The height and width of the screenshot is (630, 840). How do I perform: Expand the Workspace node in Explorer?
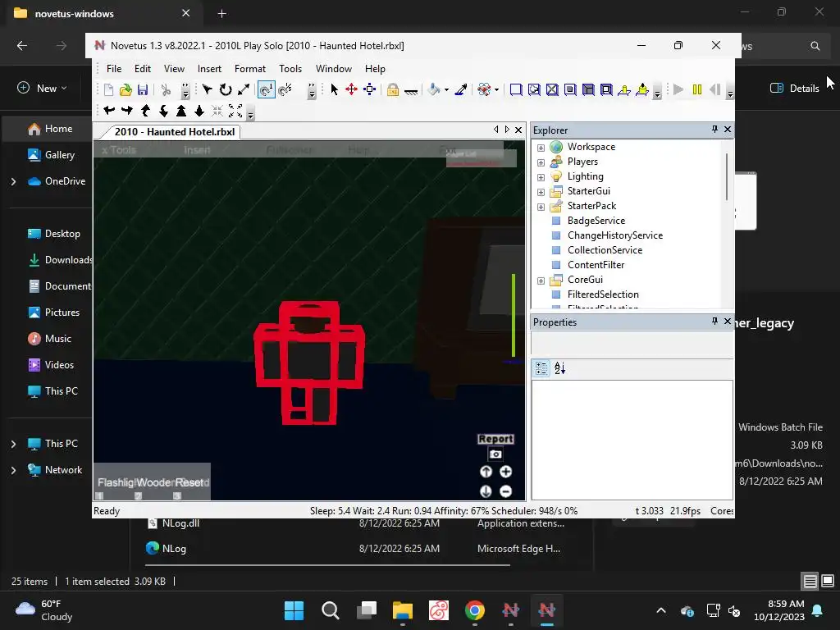(x=541, y=148)
